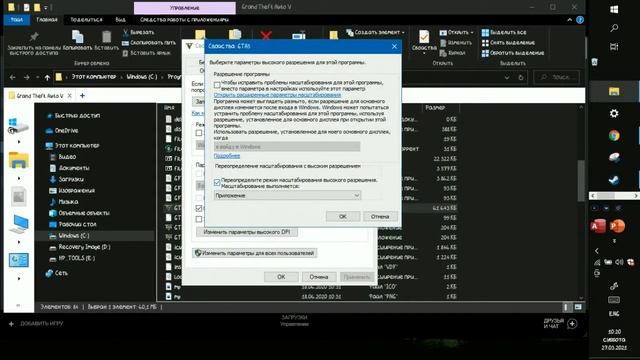The width and height of the screenshot is (640, 360).
Task: Click the up one level arrow
Action: pos(47,77)
